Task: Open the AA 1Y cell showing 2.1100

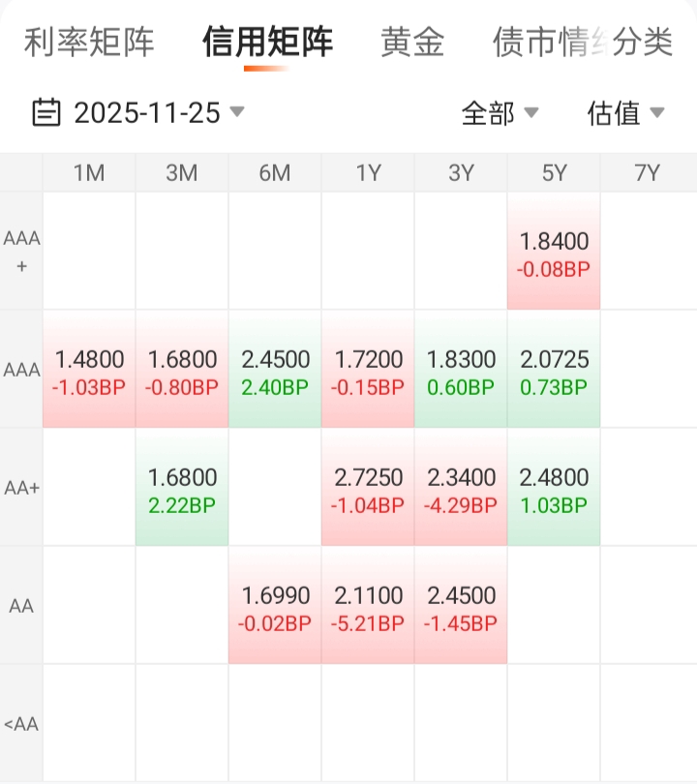Action: 368,606
